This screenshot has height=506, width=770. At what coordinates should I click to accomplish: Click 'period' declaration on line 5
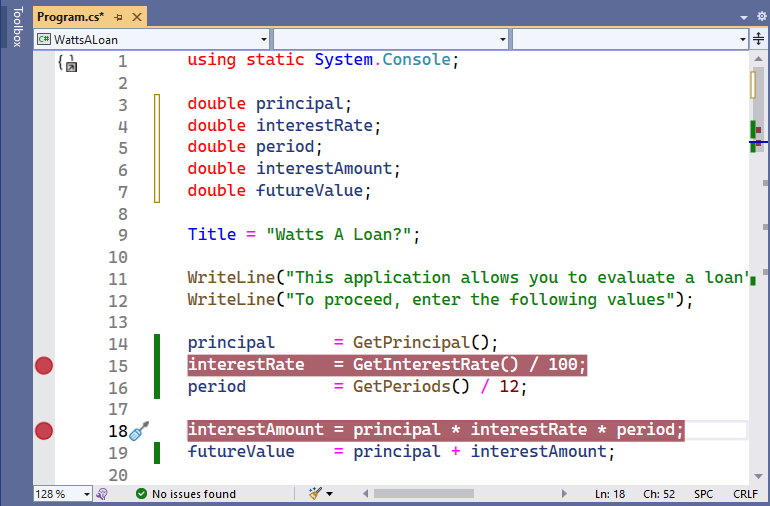click(285, 147)
